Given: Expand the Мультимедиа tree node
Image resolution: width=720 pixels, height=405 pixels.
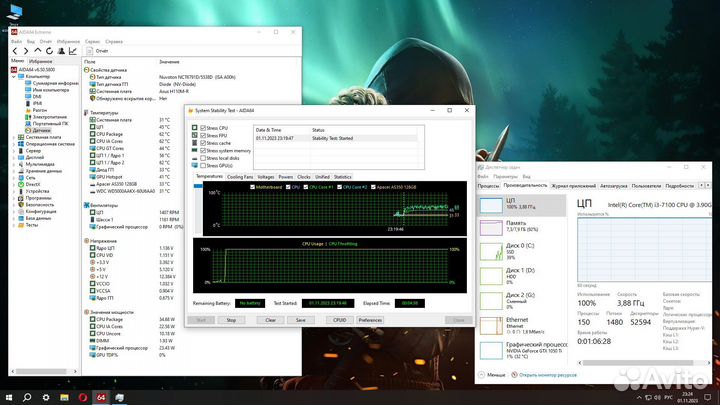Looking at the screenshot, I should [14, 164].
